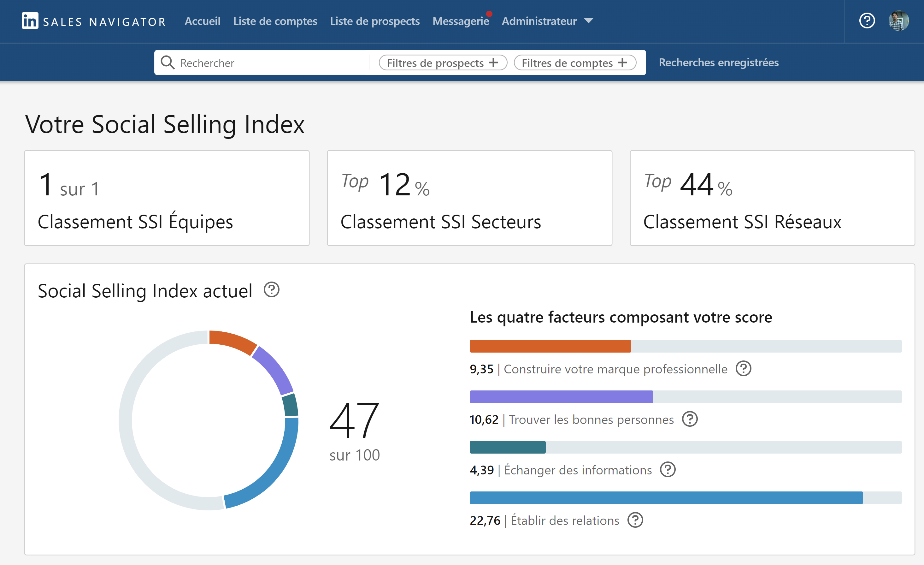Open the help icon in top bar
924x565 pixels.
click(x=867, y=21)
